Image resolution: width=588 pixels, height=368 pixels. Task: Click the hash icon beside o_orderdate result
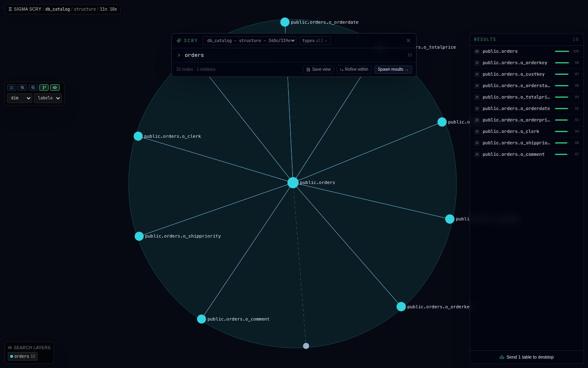coord(477,108)
